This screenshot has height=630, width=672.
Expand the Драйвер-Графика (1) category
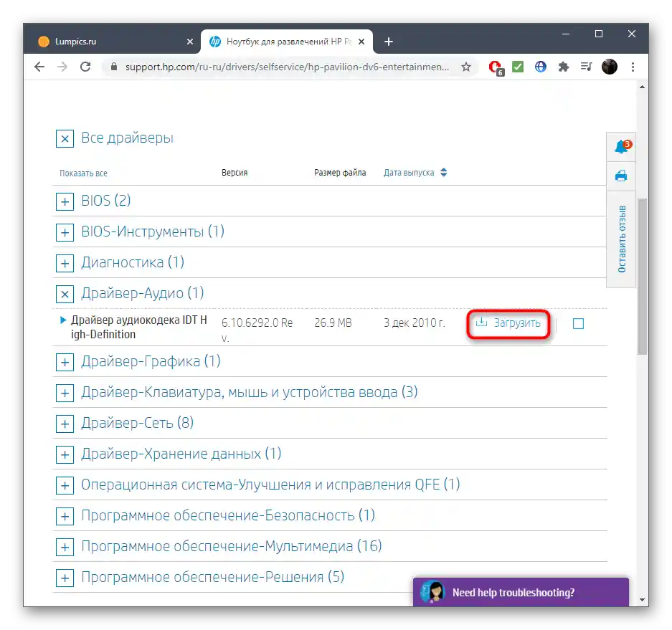65,363
